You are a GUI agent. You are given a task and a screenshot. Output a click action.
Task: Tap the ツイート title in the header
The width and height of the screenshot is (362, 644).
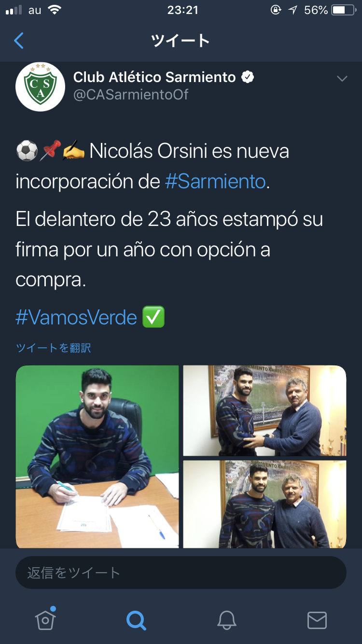click(x=181, y=41)
